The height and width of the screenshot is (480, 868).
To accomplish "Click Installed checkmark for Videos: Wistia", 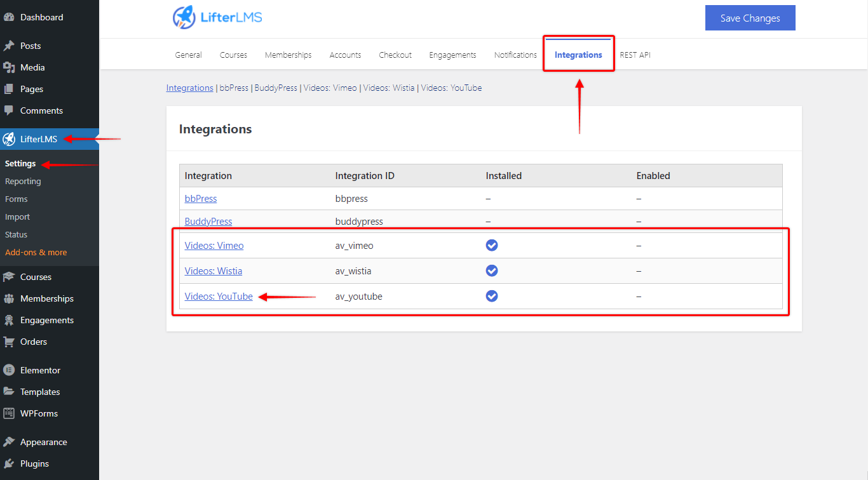I will [x=492, y=270].
